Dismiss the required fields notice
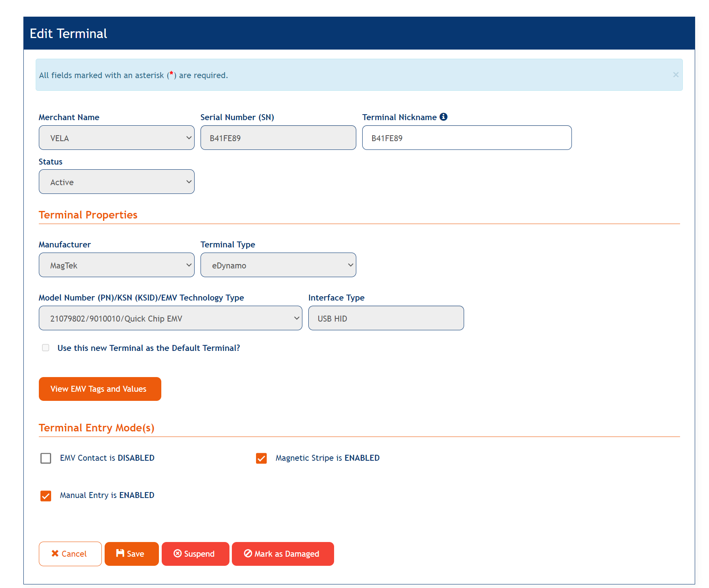This screenshot has height=588, width=709. [675, 75]
